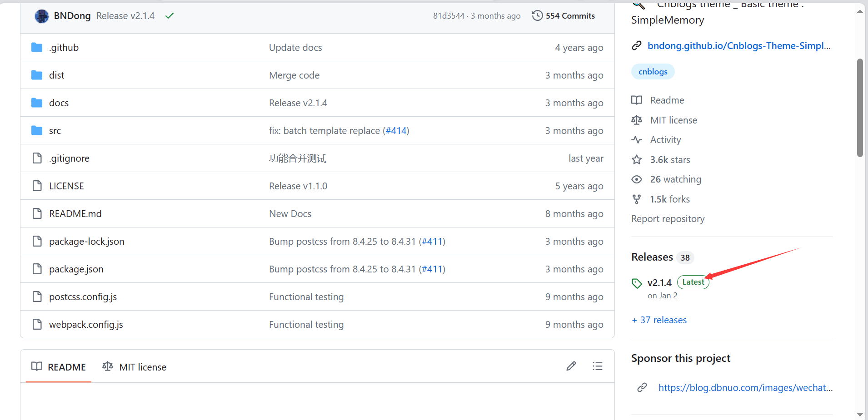Open the README outline list icon
Viewport: 868px width, 420px height.
click(598, 366)
